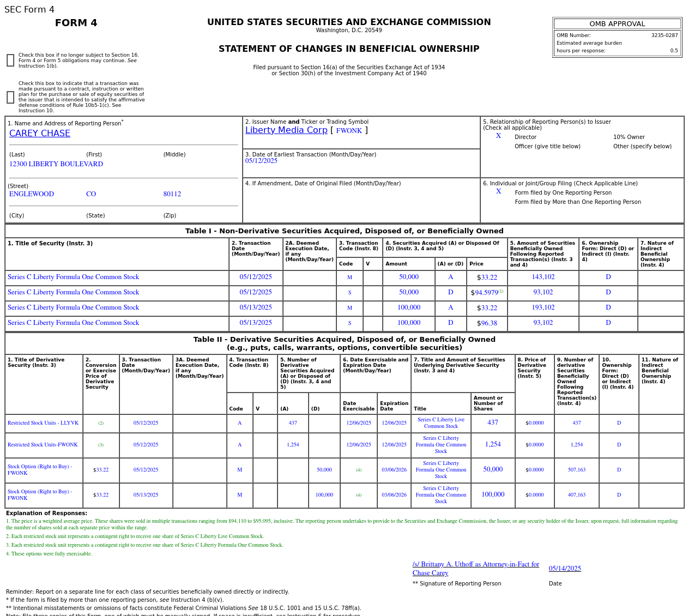This screenshot has width=689, height=616.
Task: Click the Washington, D.C. 20549 line
Action: pyautogui.click(x=349, y=31)
